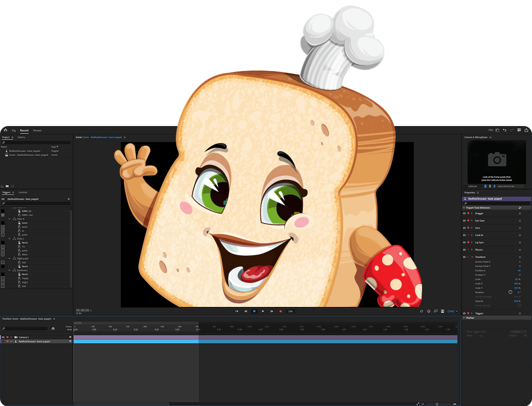Enable the Group Opacity checkbox in Transform

click(520, 305)
